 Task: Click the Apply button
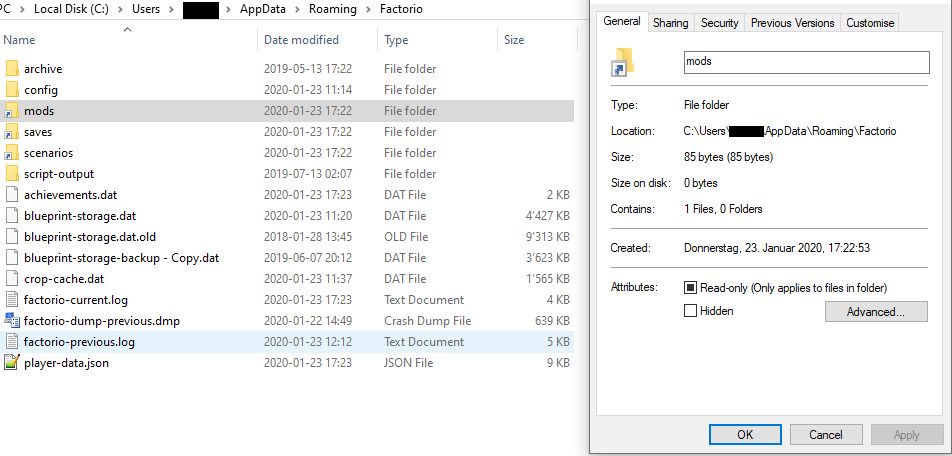(x=906, y=435)
